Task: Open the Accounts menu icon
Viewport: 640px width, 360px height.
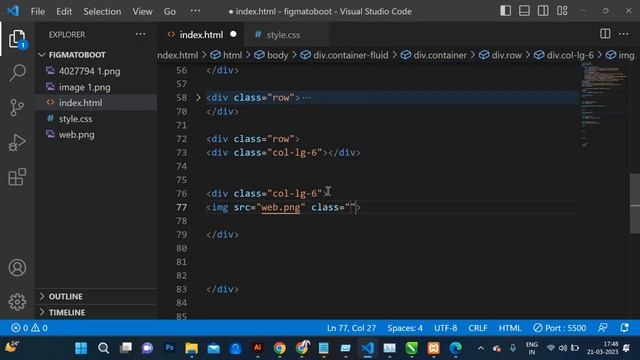Action: 17,268
